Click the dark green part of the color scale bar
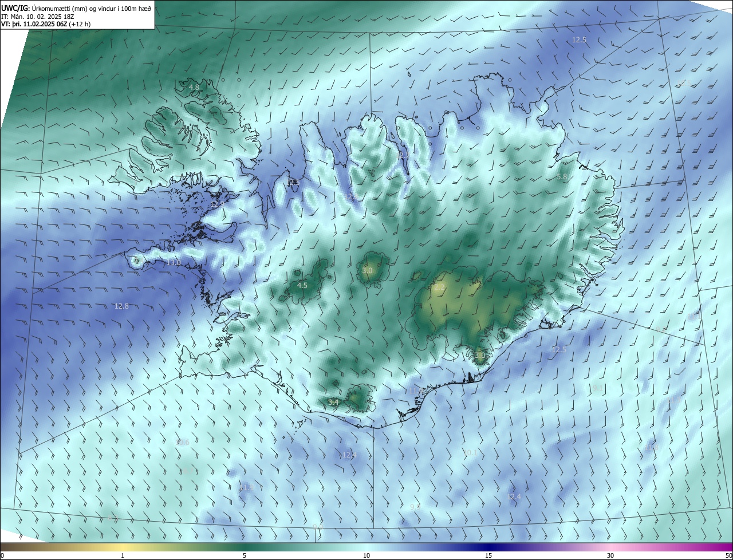This screenshot has height=560, width=733. point(245,547)
